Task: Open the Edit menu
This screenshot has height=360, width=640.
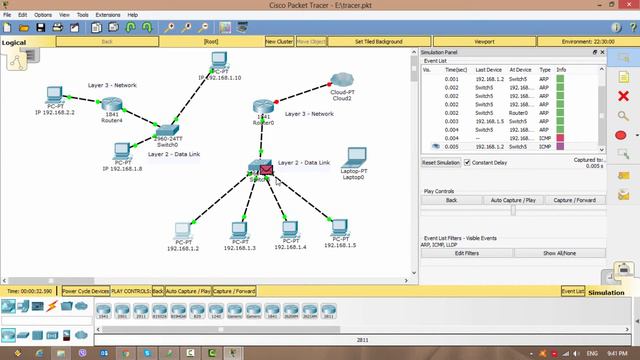Action: [x=22, y=15]
